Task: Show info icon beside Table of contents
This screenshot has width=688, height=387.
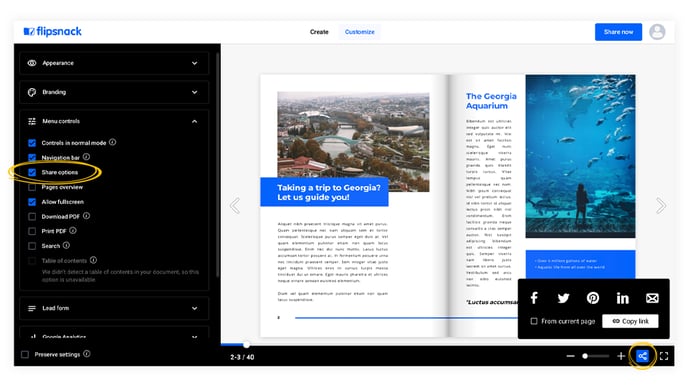Action: (93, 260)
